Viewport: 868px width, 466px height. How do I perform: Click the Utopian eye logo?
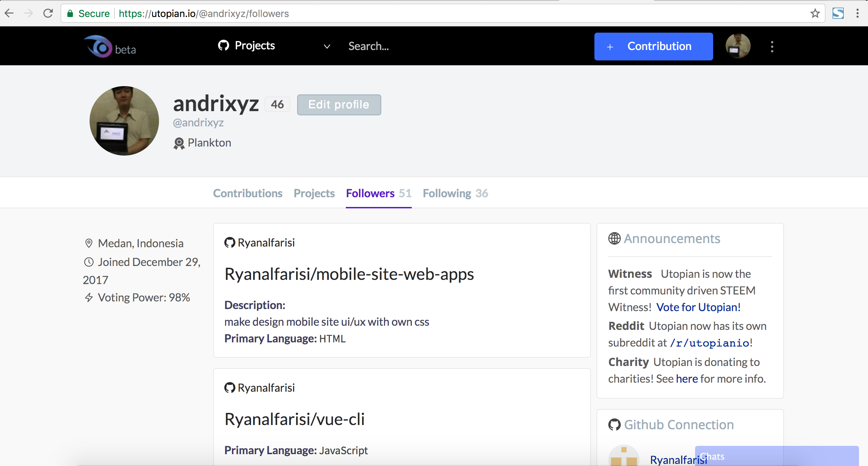click(98, 46)
